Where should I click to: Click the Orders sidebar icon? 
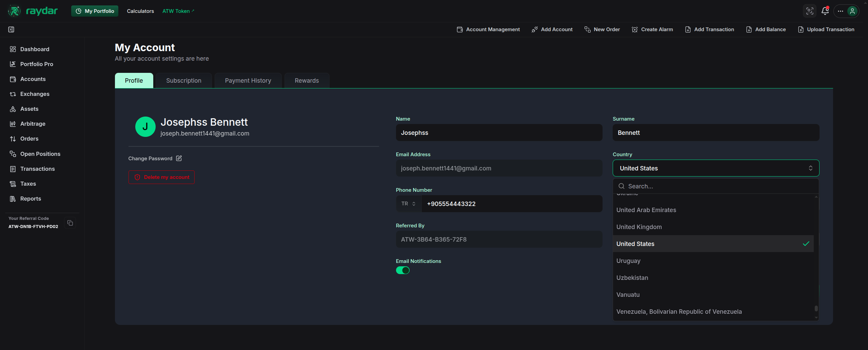coord(13,139)
